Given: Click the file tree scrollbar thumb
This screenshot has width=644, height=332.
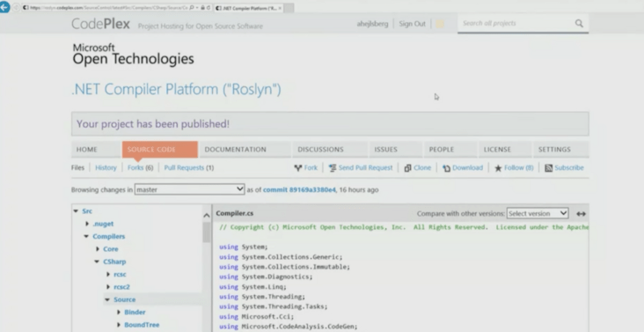Looking at the screenshot, I should point(207,232).
